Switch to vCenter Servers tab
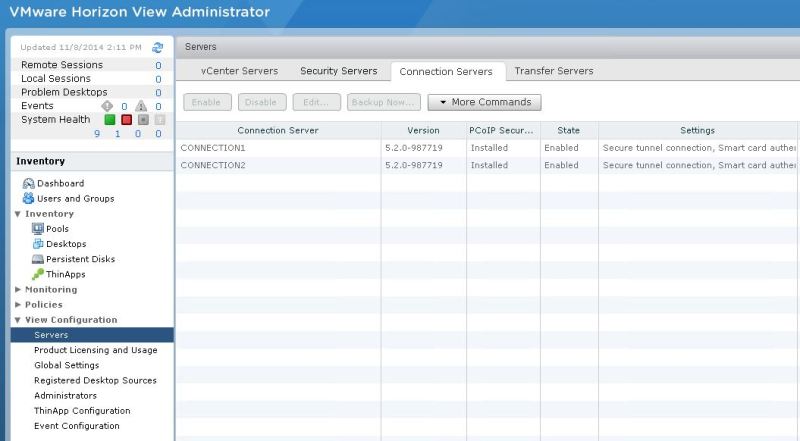Image resolution: width=800 pixels, height=441 pixels. (239, 71)
